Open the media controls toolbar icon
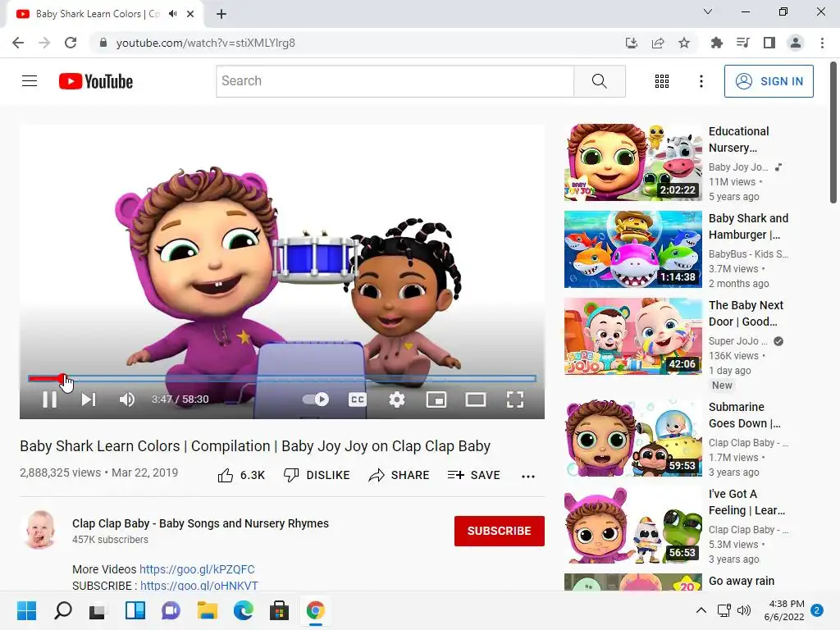840x630 pixels. click(x=742, y=43)
